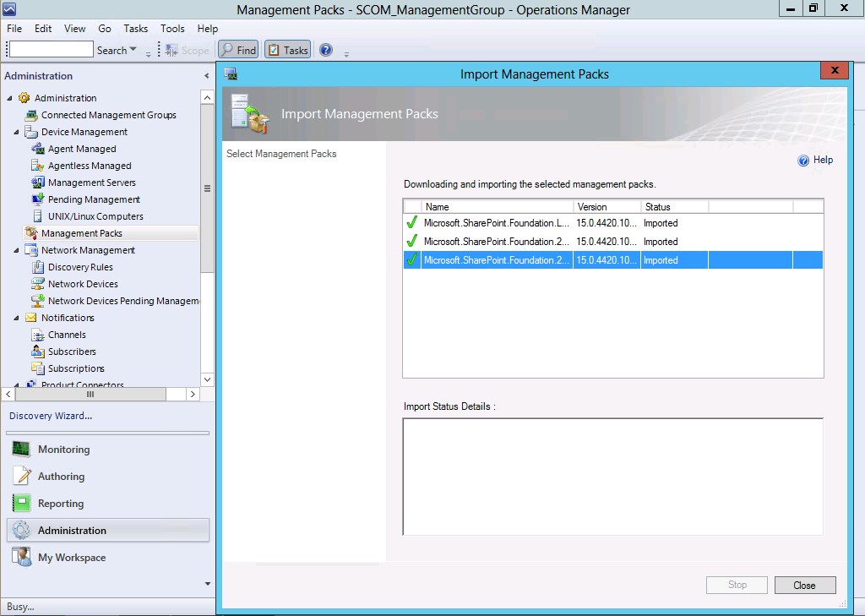Click the Management Servers icon
865x616 pixels.
pyautogui.click(x=37, y=183)
